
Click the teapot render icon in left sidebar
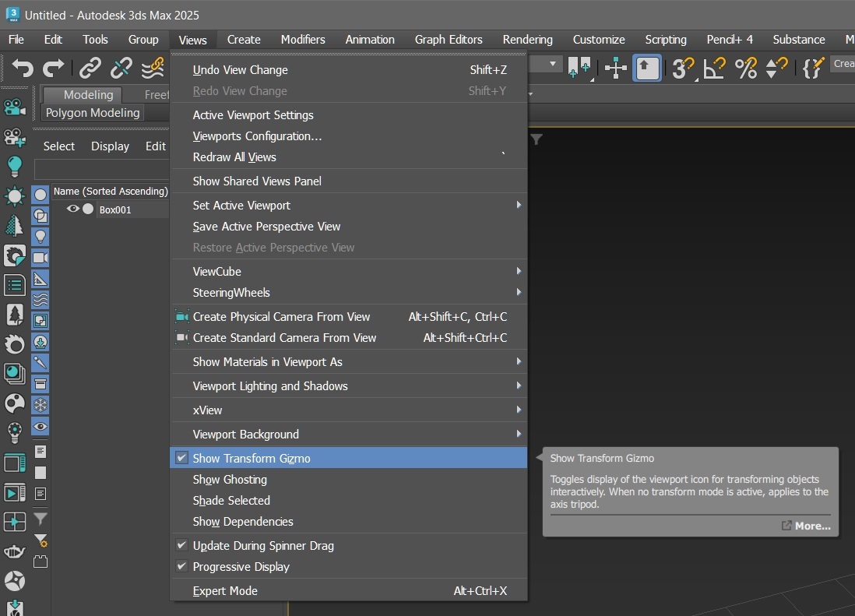[14, 552]
